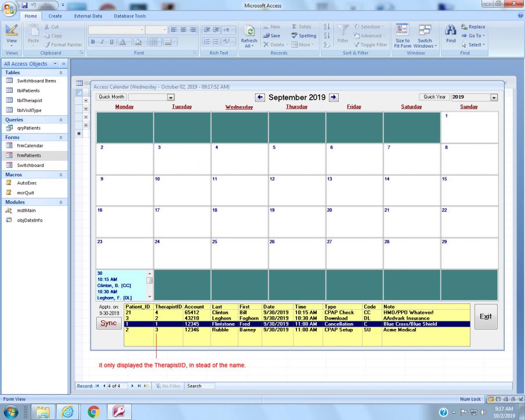The height and width of the screenshot is (420, 525).
Task: Toggle Underline formatting
Action: pos(111,42)
